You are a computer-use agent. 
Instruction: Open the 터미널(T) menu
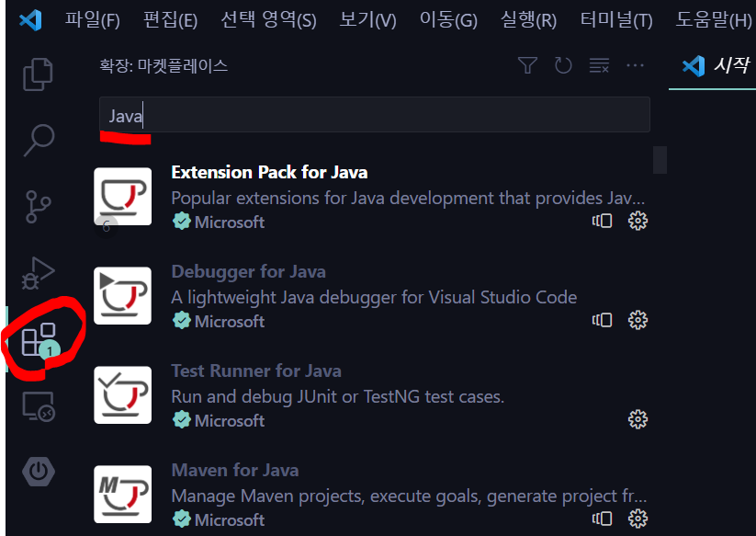click(x=616, y=20)
